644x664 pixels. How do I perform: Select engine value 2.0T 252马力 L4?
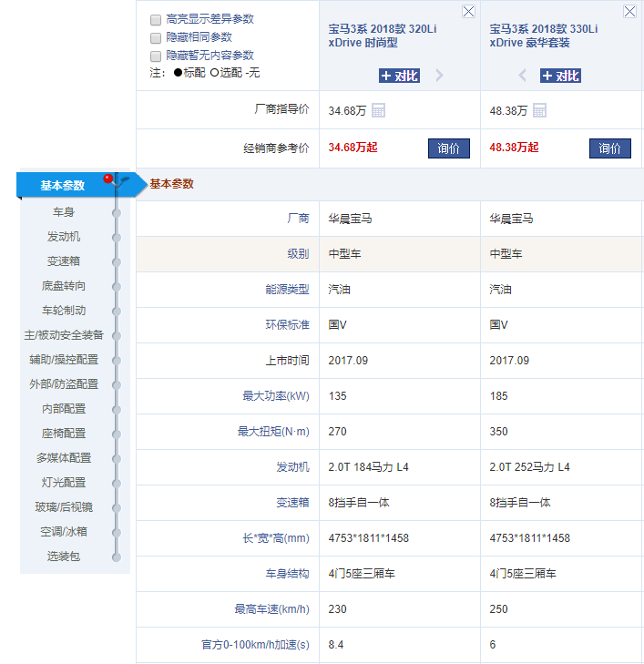(x=529, y=467)
